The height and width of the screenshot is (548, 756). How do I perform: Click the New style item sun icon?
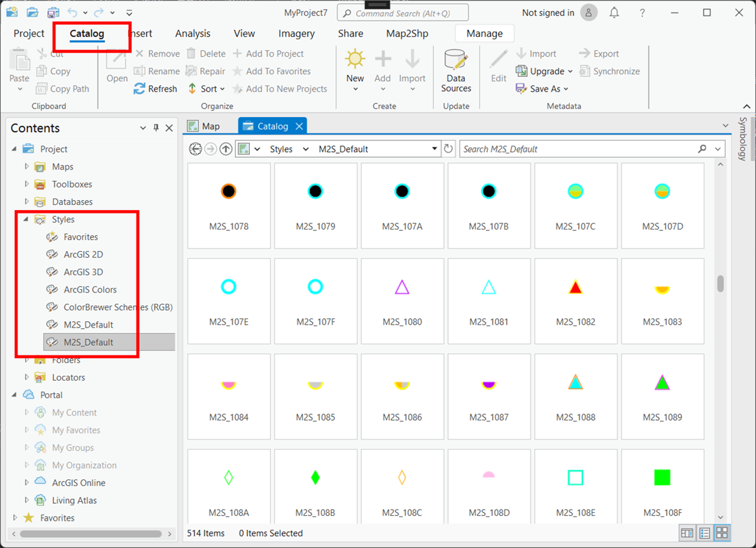[355, 59]
